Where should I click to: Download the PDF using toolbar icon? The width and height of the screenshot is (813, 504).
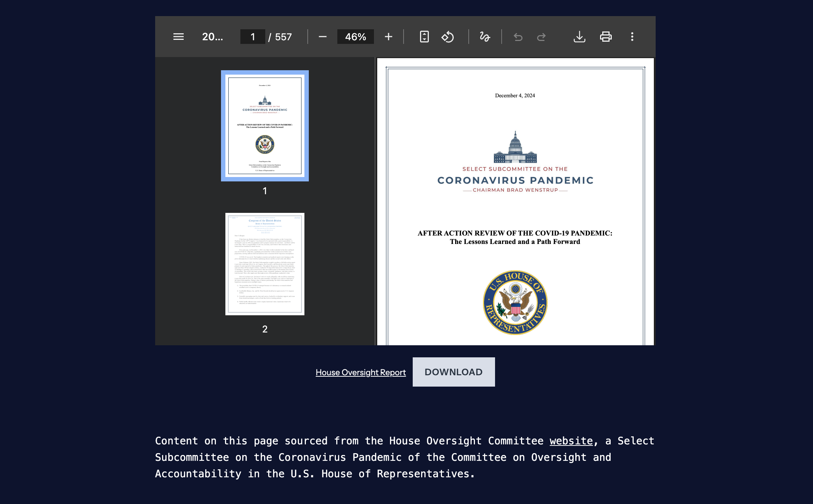(x=579, y=37)
